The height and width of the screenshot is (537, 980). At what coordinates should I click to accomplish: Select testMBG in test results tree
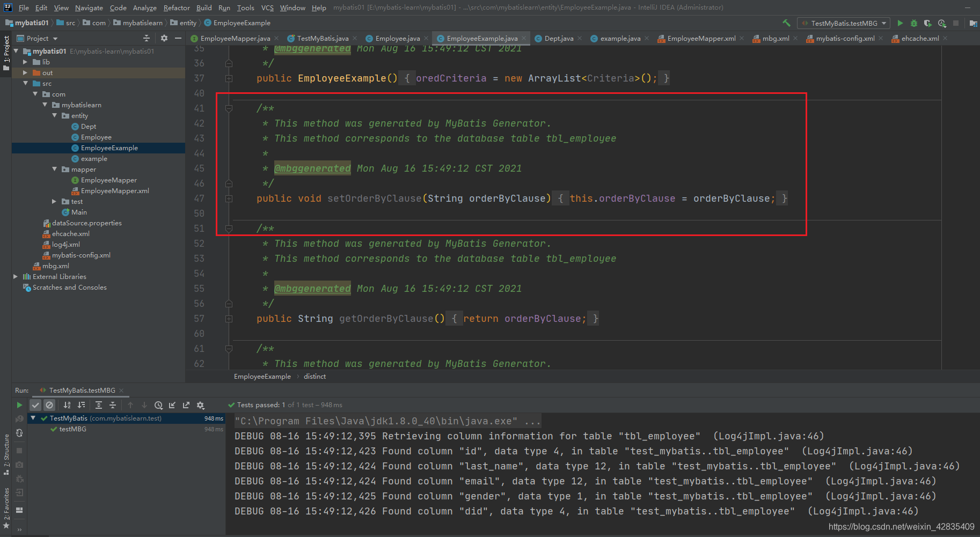click(x=72, y=429)
